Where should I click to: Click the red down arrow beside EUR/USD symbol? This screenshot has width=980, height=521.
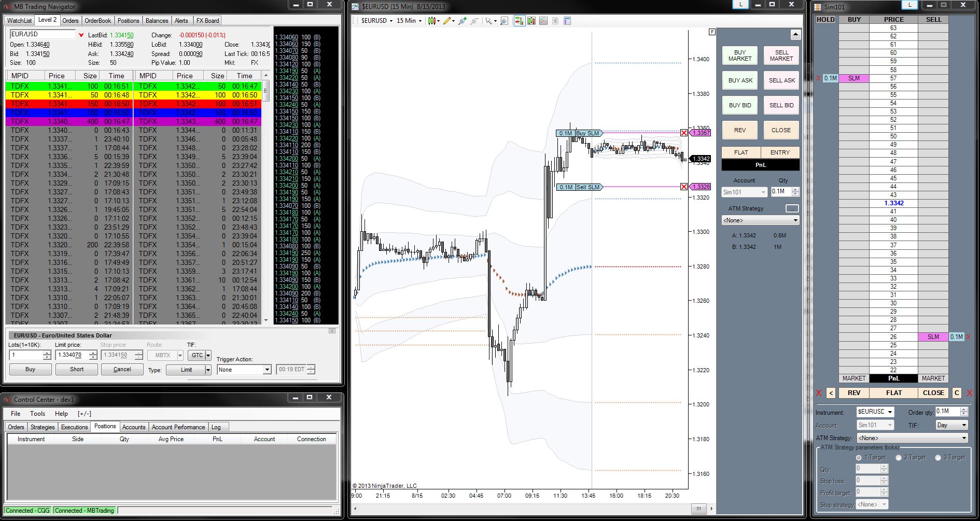click(x=81, y=35)
